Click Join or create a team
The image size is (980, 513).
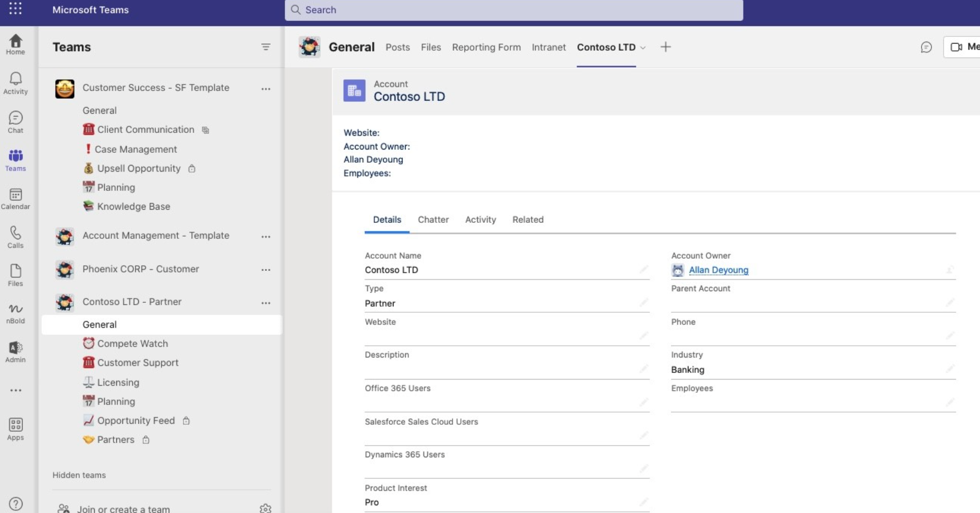pos(123,509)
